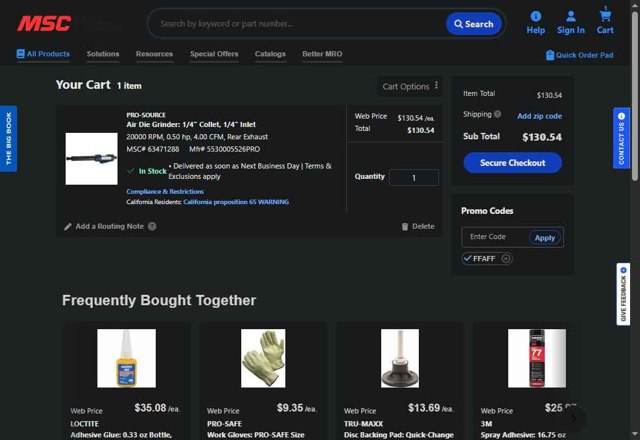Click the Sub Total $130.54 amount
This screenshot has width=640, height=440.
click(542, 137)
